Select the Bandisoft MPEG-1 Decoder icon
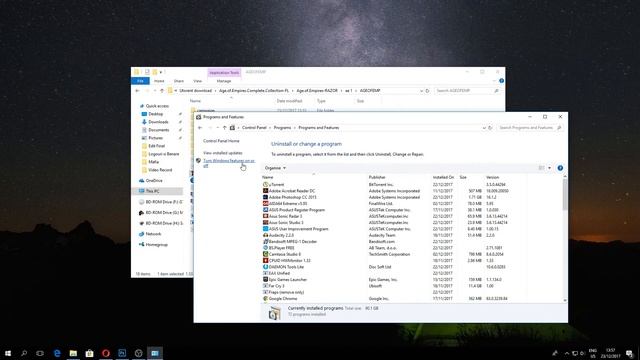The height and width of the screenshot is (360, 640). coord(265,241)
